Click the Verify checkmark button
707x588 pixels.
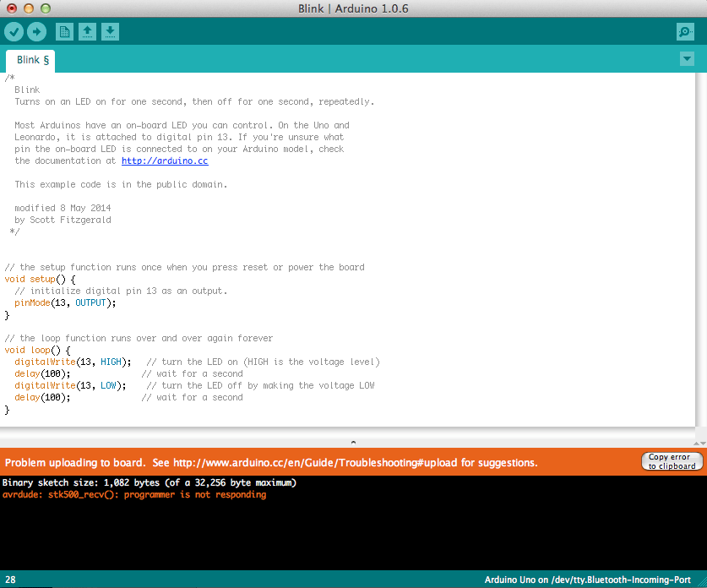pos(14,31)
